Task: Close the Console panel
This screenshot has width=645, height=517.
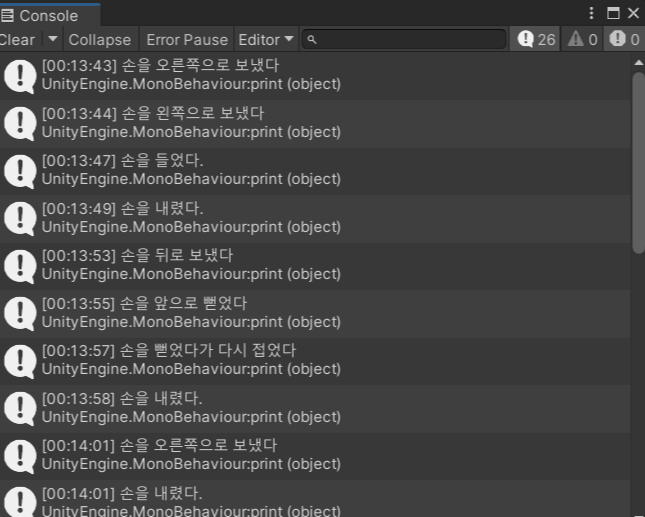Action: [x=633, y=13]
